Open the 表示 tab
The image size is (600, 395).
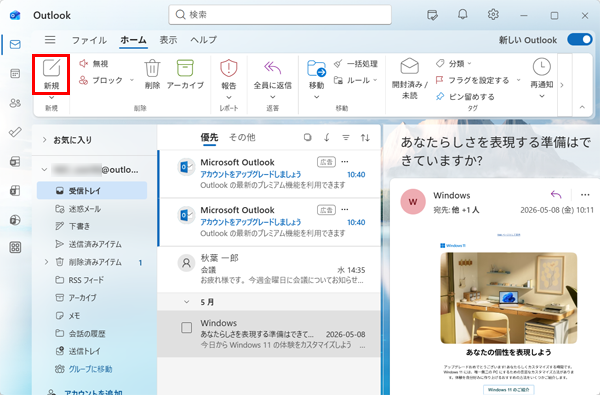pyautogui.click(x=168, y=40)
